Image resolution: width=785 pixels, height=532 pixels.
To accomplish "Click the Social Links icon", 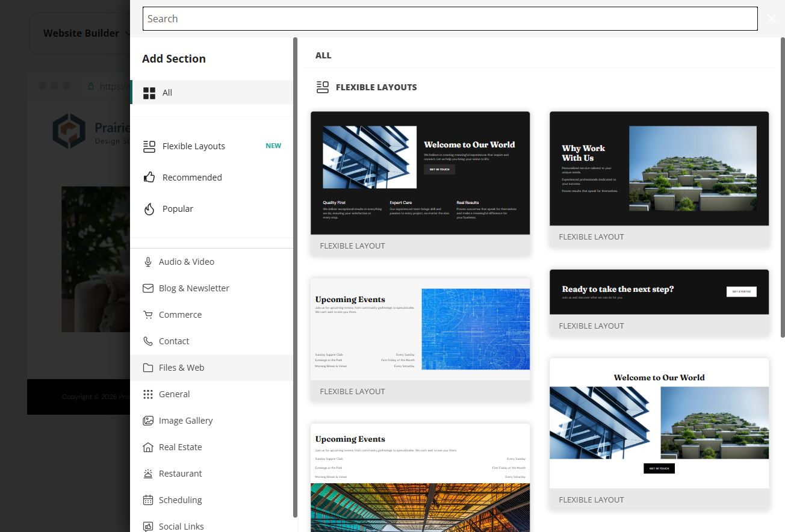I will pyautogui.click(x=148, y=527).
